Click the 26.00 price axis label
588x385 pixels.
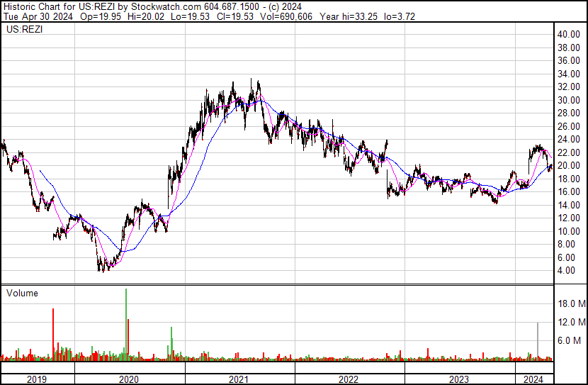(568, 126)
